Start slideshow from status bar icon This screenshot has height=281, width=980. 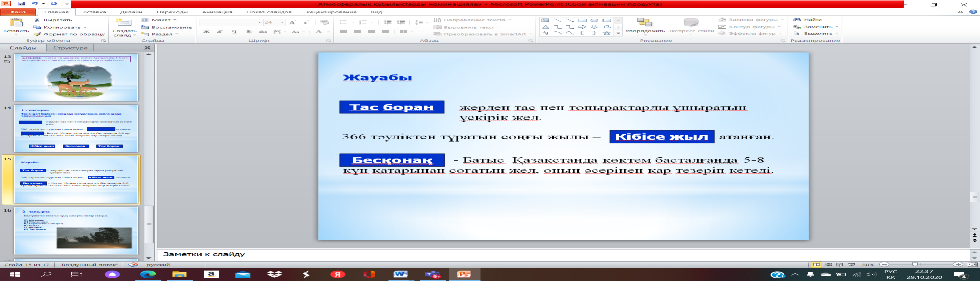click(x=851, y=264)
